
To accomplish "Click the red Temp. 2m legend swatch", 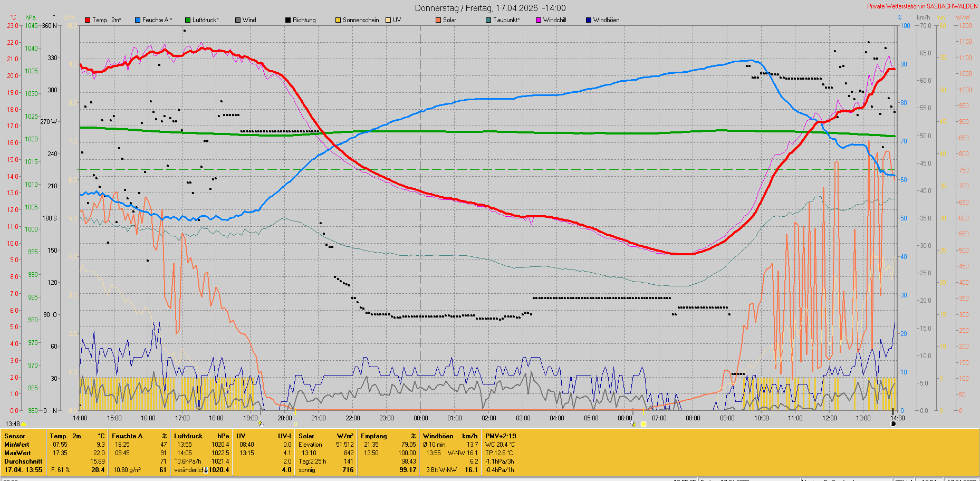I will pos(88,20).
